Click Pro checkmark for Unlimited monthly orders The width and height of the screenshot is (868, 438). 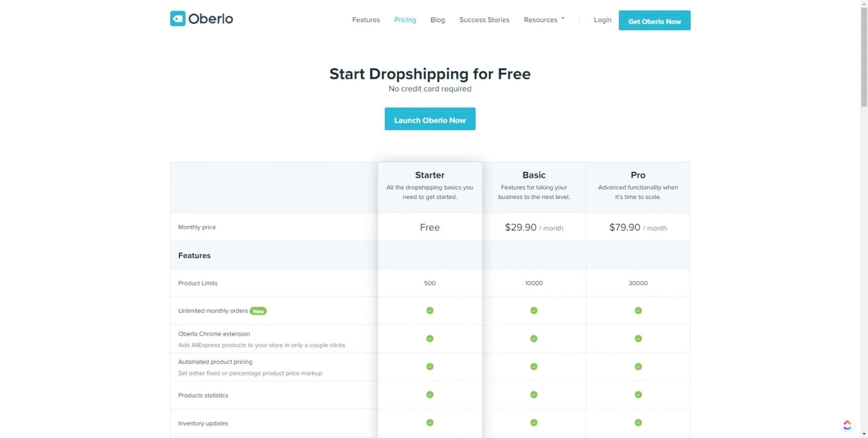pos(638,310)
